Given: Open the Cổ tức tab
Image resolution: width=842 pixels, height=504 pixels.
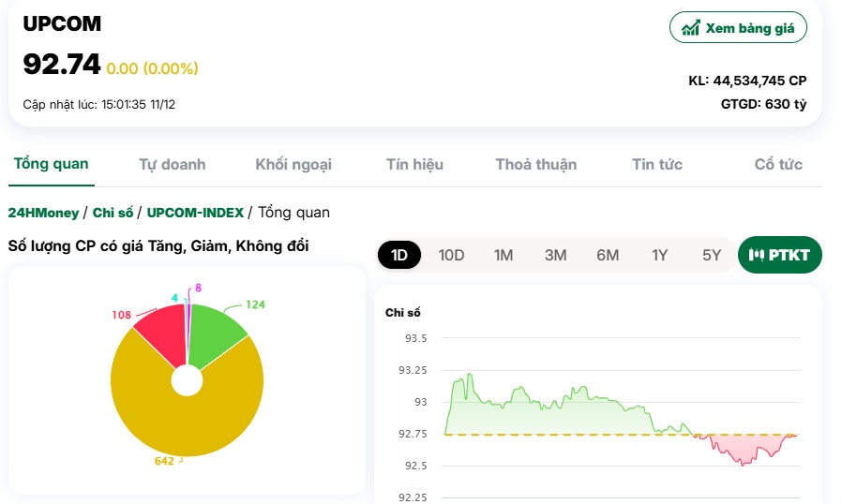Looking at the screenshot, I should click(x=778, y=164).
